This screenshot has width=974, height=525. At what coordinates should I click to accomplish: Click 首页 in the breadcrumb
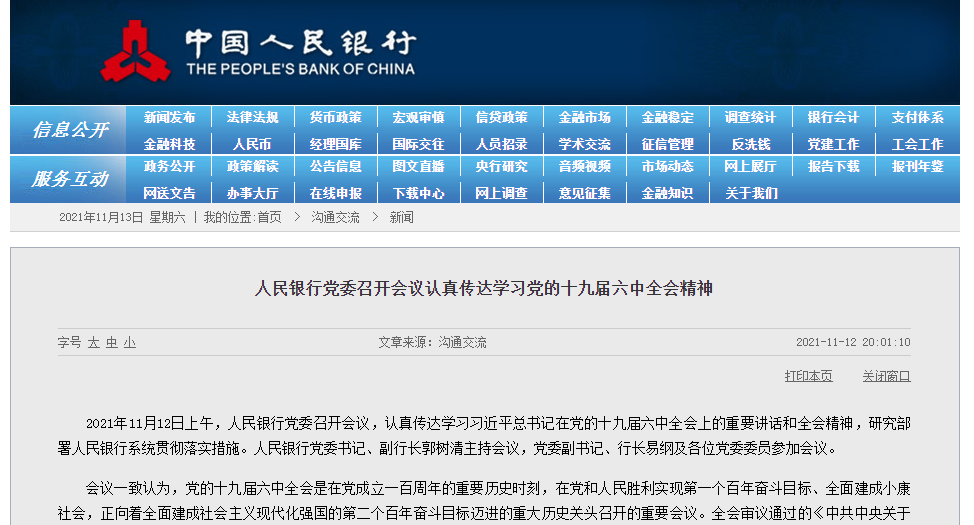[x=269, y=217]
